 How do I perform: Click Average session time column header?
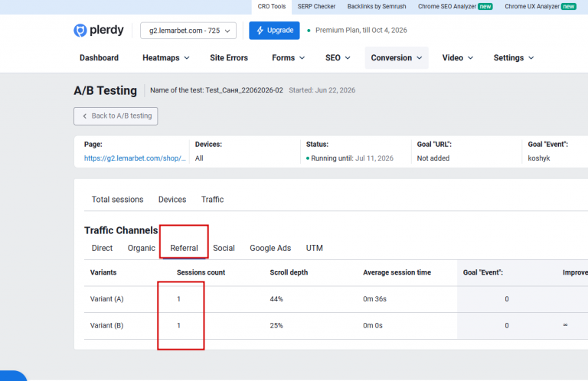(x=397, y=272)
